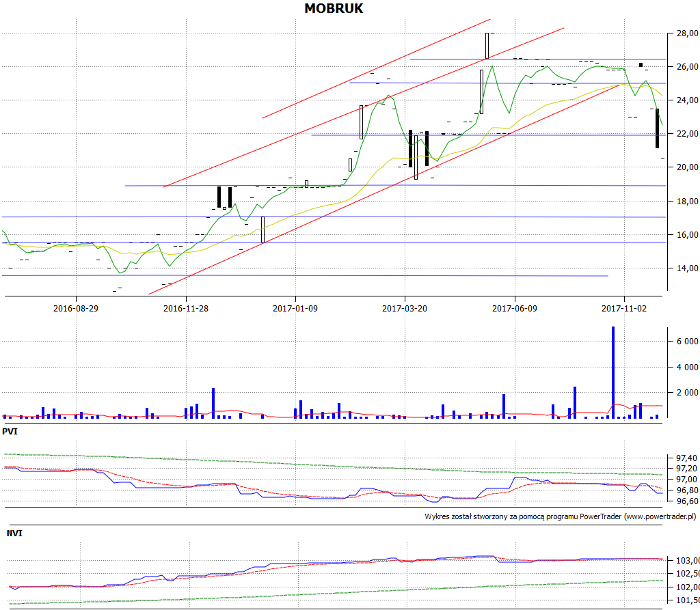This screenshot has height=610, width=700.
Task: Click the large black candle at the chart's right end
Action: [657, 128]
